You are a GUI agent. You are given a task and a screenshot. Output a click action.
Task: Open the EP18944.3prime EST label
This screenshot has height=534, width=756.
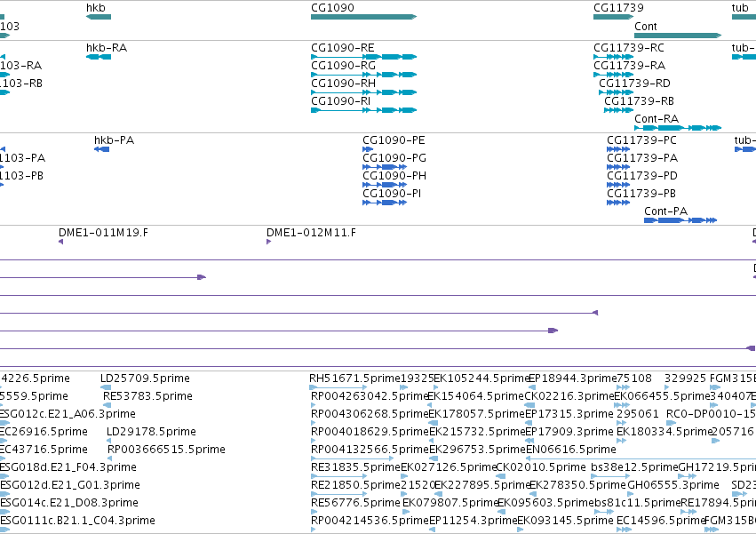[573, 379]
